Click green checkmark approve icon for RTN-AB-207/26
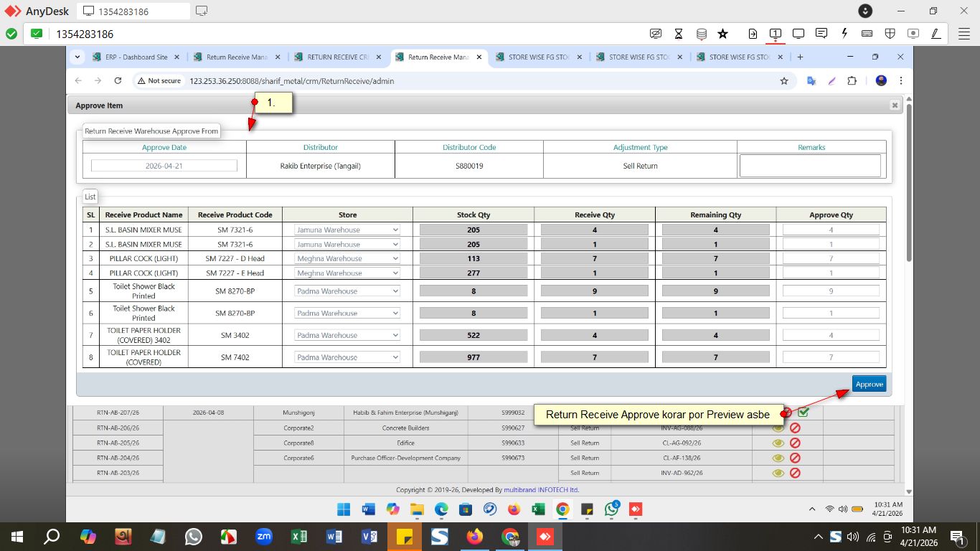The image size is (980, 551). point(804,413)
